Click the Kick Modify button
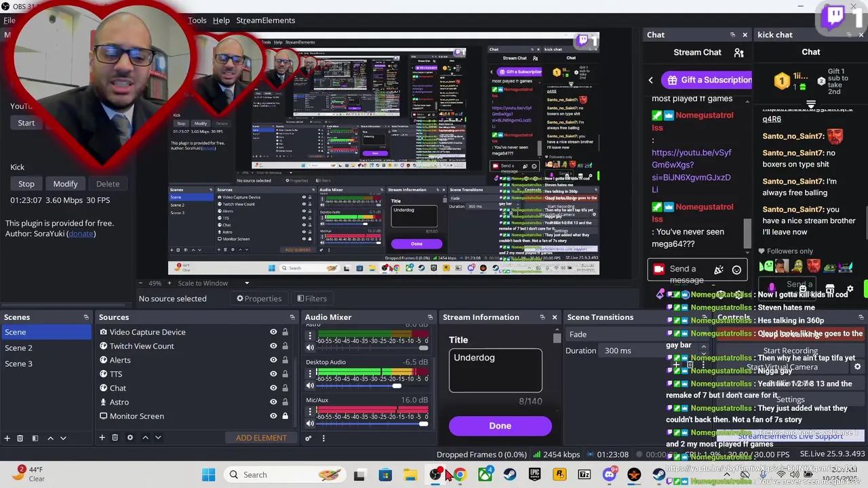This screenshot has height=488, width=868. pos(65,184)
